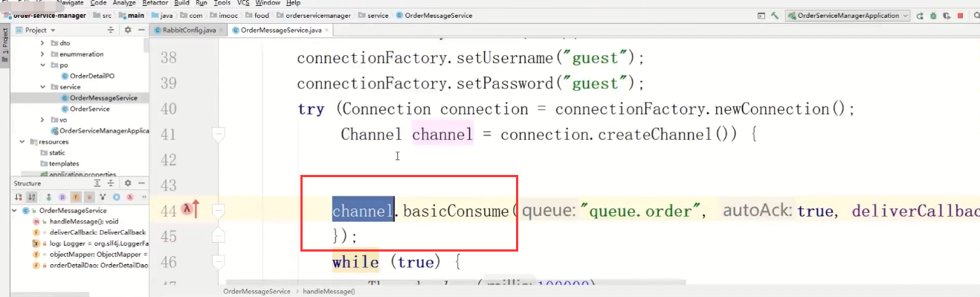Open the VCS menu
Screen dimensions: 980x297
pyautogui.click(x=243, y=3)
